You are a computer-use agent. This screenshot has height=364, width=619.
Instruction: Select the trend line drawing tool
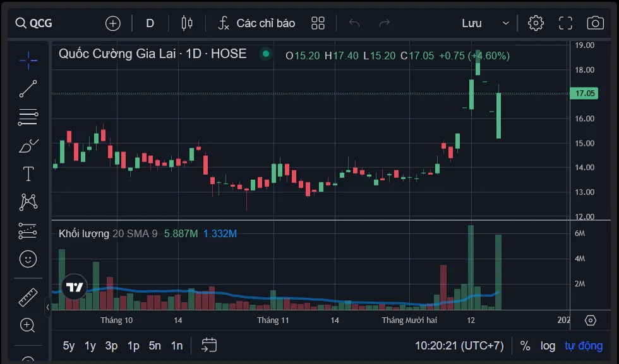coord(28,89)
